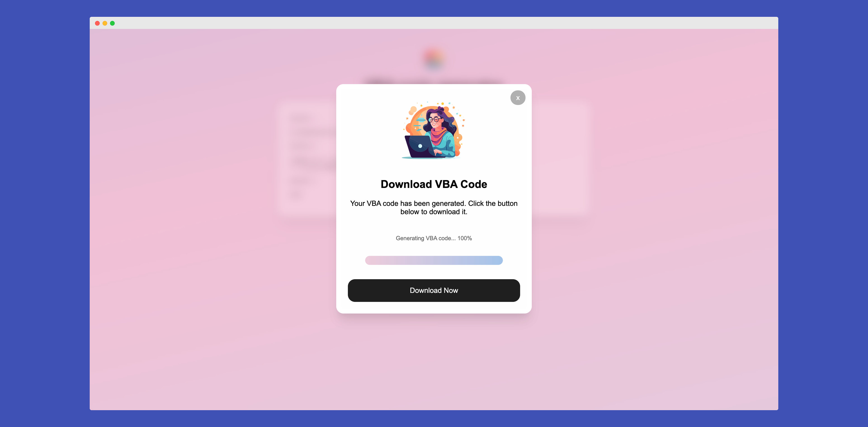This screenshot has height=427, width=868.
Task: Click the VBA generation progress bar
Action: pos(434,260)
